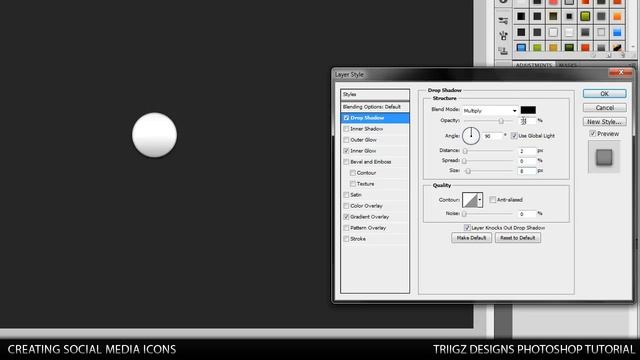Disable the Inner Glow checkbox
This screenshot has height=360, width=640.
point(346,151)
